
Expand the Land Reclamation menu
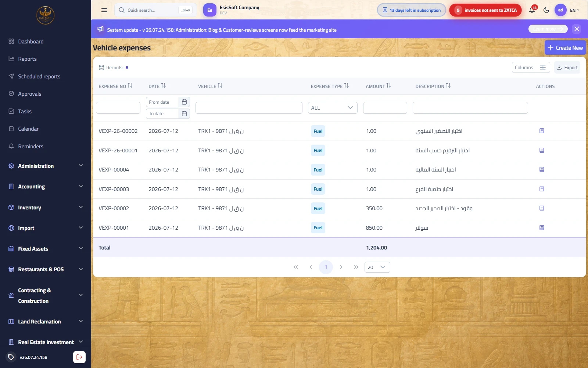tap(46, 322)
